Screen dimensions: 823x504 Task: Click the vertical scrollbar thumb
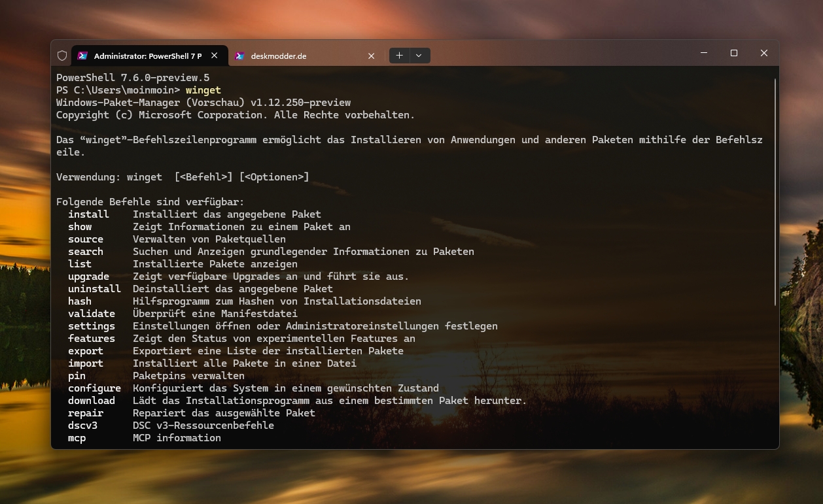[775, 190]
